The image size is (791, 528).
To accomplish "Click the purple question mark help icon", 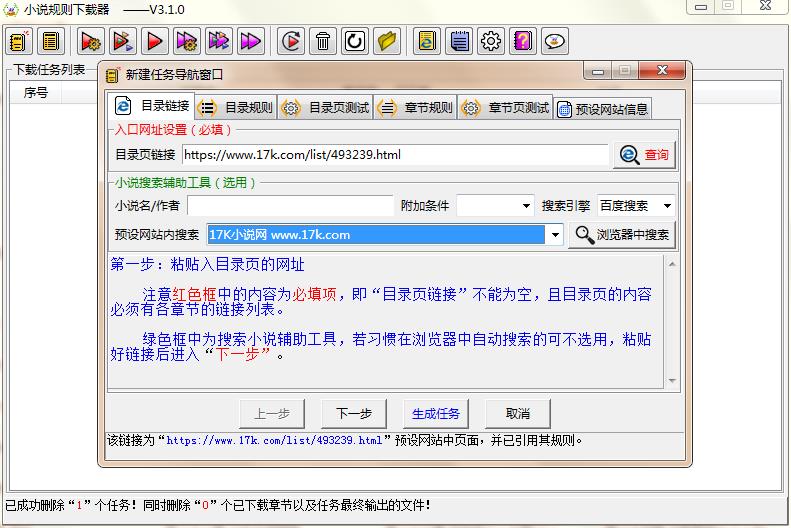I will tap(523, 41).
